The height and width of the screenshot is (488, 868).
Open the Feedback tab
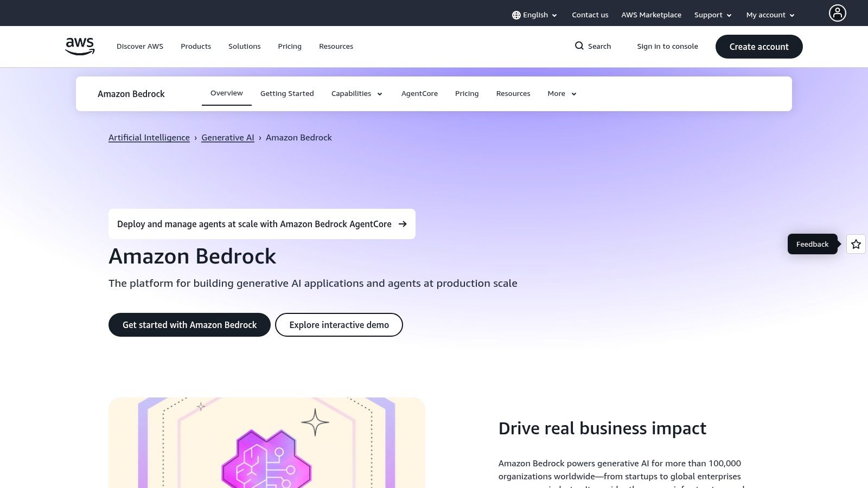(812, 244)
